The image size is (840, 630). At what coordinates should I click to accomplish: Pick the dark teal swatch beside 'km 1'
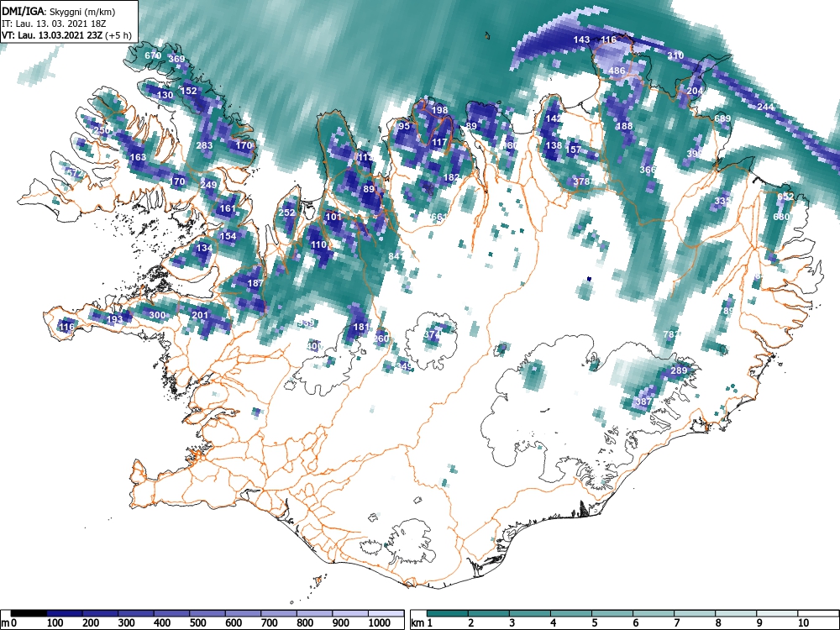click(x=448, y=613)
